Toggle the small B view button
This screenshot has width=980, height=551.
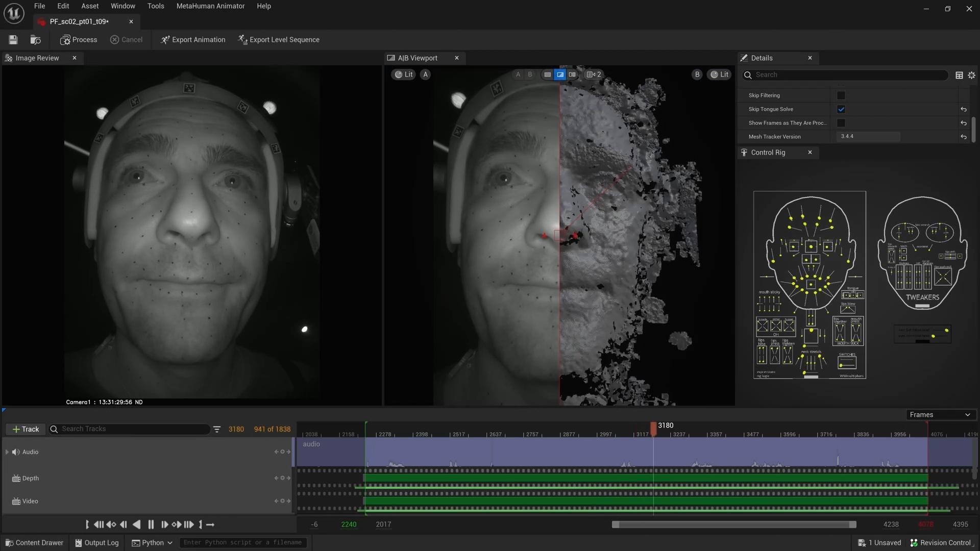pyautogui.click(x=530, y=74)
